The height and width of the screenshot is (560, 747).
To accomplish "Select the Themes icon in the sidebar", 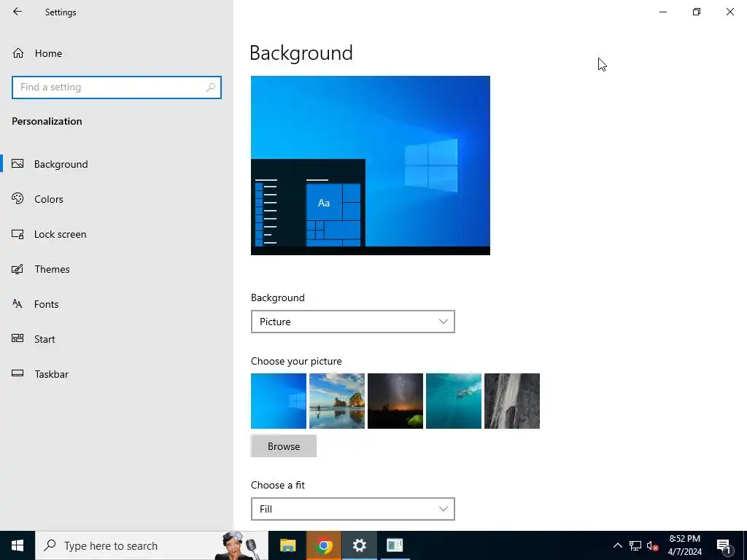I will pos(18,269).
